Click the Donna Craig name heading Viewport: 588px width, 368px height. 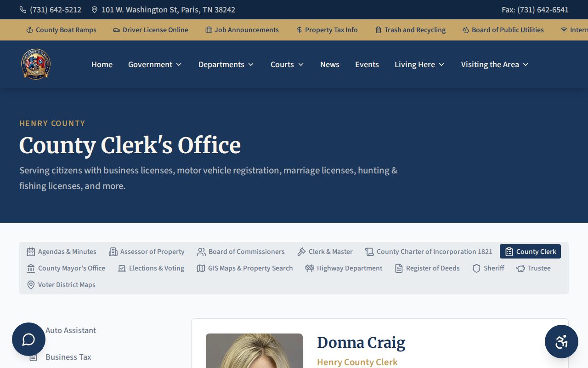click(x=361, y=343)
